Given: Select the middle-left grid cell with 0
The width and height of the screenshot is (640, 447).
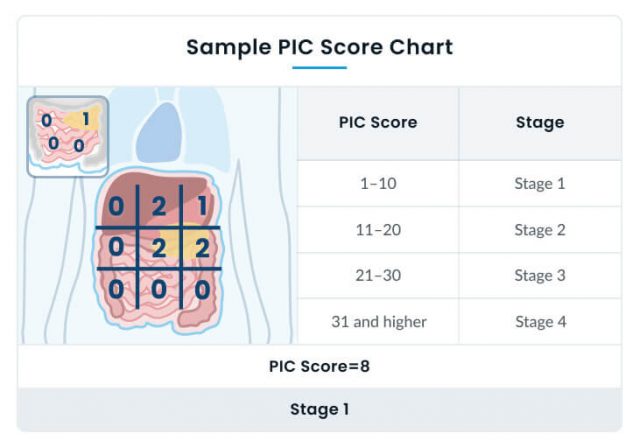Looking at the screenshot, I should [116, 247].
